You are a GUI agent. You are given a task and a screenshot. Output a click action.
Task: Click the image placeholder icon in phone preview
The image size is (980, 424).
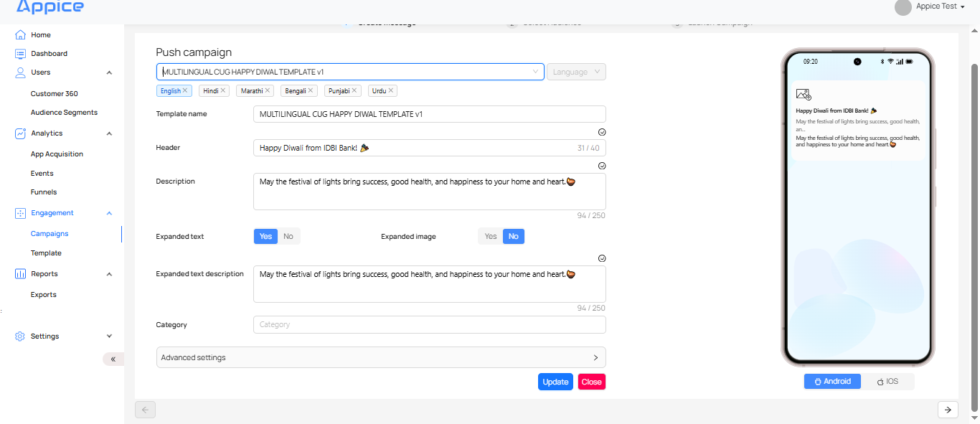tap(804, 95)
